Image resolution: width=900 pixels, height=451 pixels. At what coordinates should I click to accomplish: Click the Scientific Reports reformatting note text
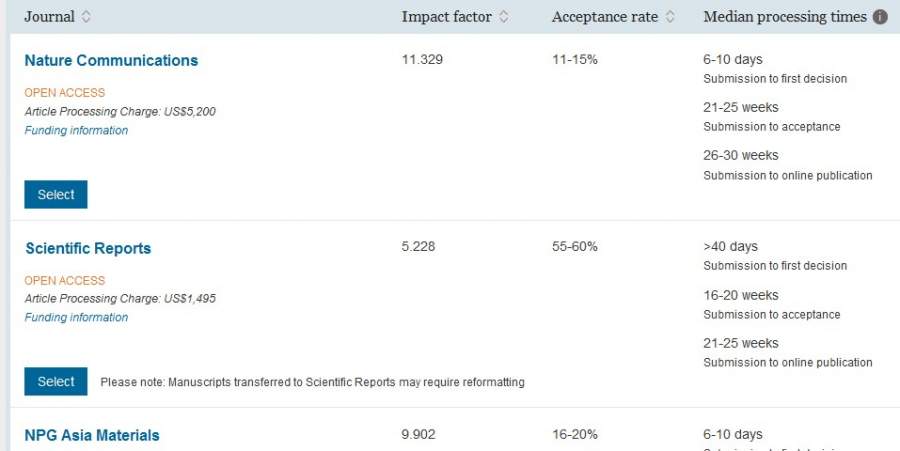tap(312, 382)
